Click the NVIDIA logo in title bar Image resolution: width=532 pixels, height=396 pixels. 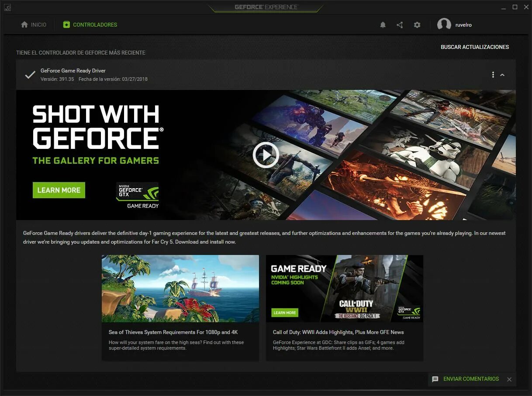click(7, 7)
